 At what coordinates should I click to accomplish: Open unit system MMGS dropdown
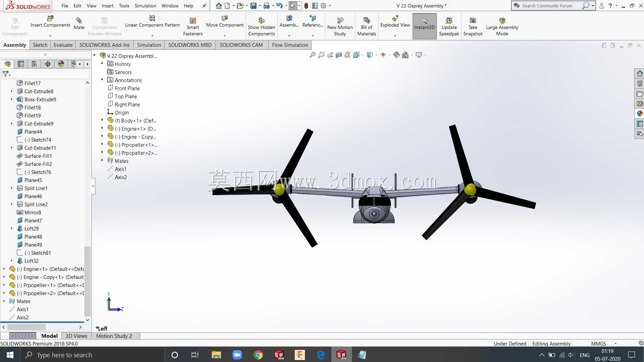[615, 343]
